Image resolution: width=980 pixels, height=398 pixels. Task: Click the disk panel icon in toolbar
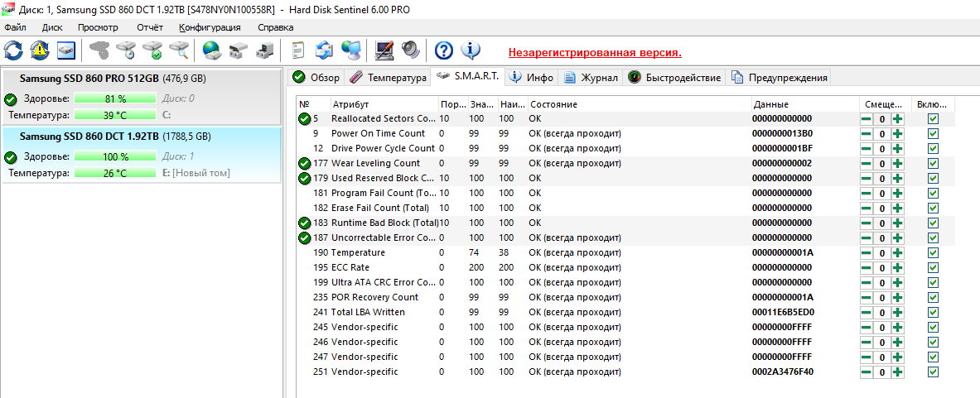pos(66,50)
